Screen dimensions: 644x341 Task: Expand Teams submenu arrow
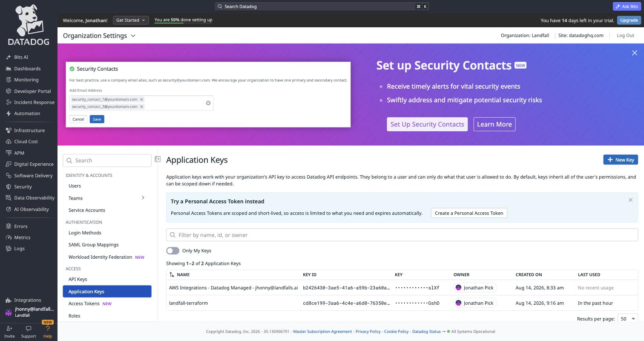pos(143,198)
